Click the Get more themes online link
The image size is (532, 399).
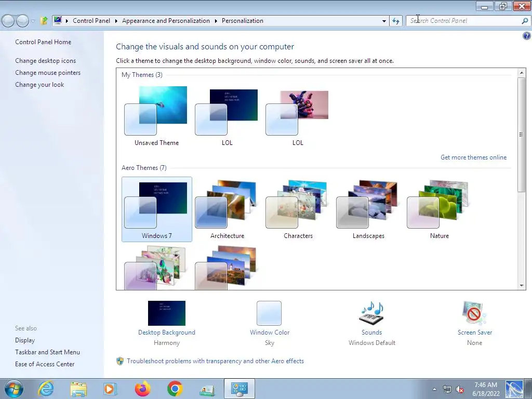473,157
